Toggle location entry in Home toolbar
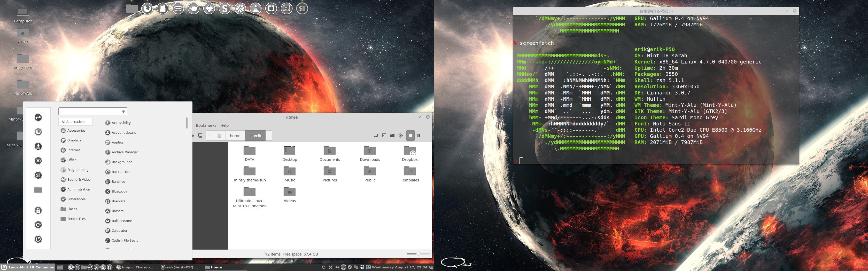Viewport: 868px width, 271px height. point(376,136)
